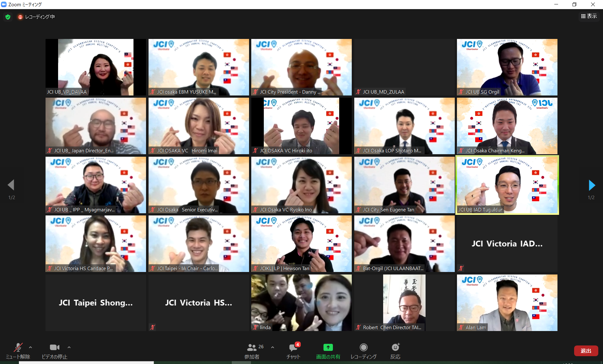Expand the participants options arrow
This screenshot has height=364, width=603.
pos(273,347)
